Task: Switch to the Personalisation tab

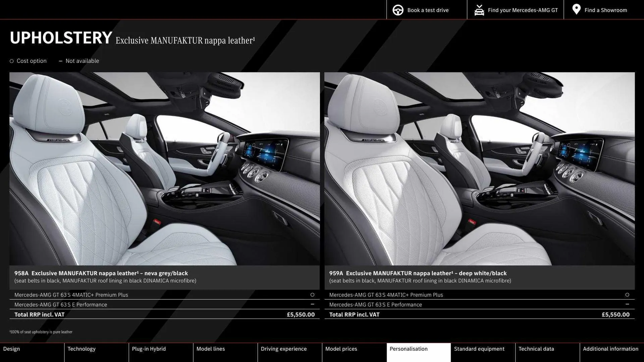Action: click(409, 349)
